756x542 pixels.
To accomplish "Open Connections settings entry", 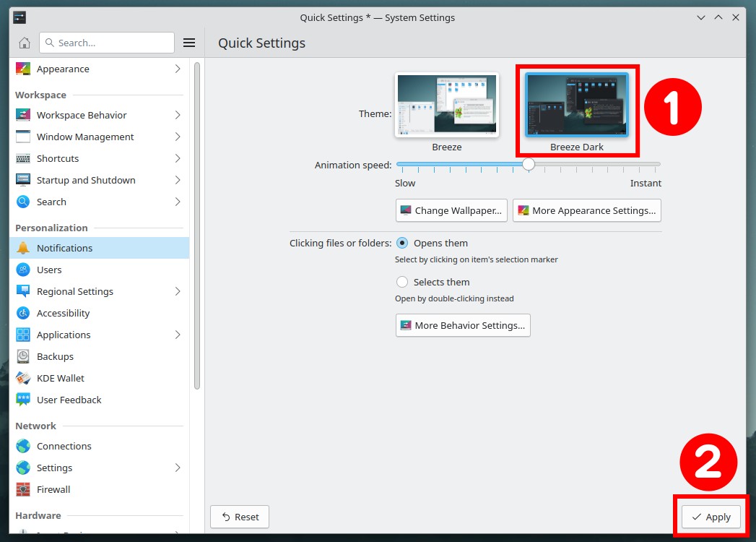I will [x=100, y=446].
